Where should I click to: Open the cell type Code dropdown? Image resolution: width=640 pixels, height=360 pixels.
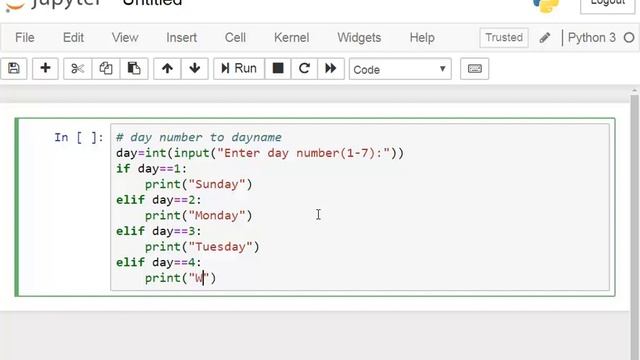click(x=400, y=69)
